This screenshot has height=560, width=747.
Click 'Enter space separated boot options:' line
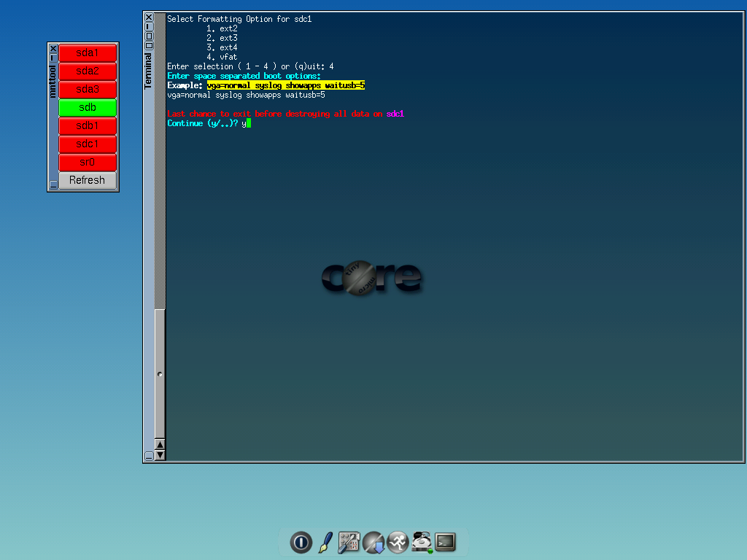[x=244, y=76]
